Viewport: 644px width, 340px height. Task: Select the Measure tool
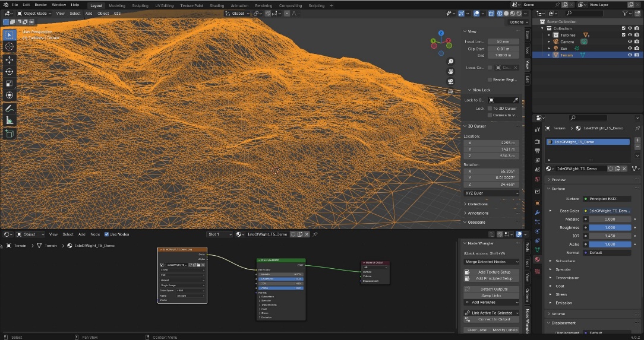click(x=10, y=120)
